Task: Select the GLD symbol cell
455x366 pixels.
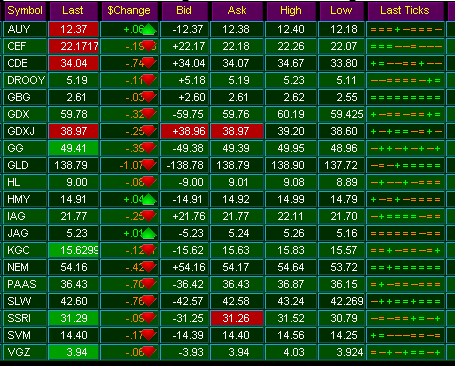Action: point(25,165)
